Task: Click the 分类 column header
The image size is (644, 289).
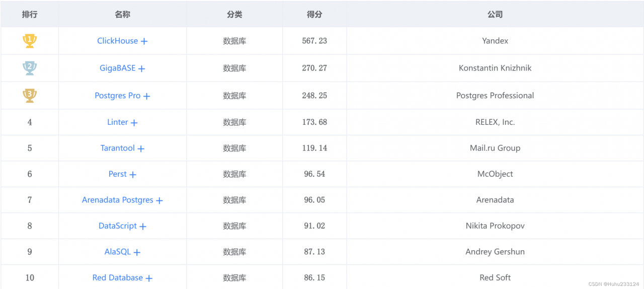Action: [234, 15]
